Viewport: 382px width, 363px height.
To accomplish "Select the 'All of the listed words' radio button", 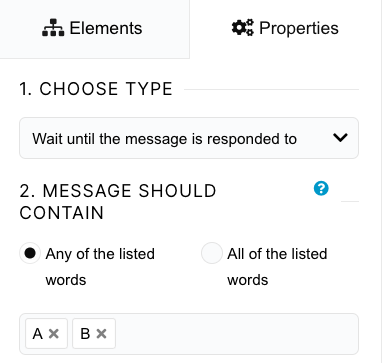I will click(x=212, y=253).
